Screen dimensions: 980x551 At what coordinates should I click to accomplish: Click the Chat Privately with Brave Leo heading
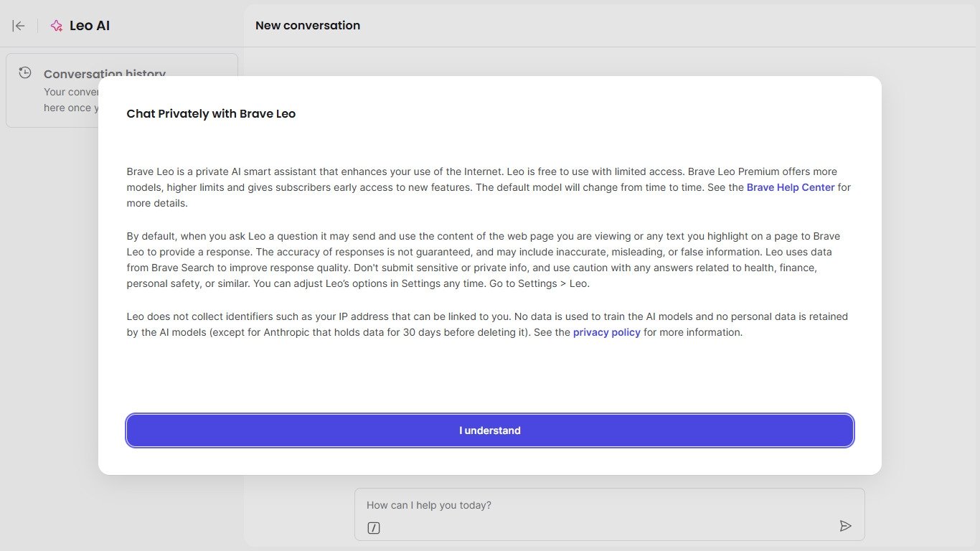211,113
